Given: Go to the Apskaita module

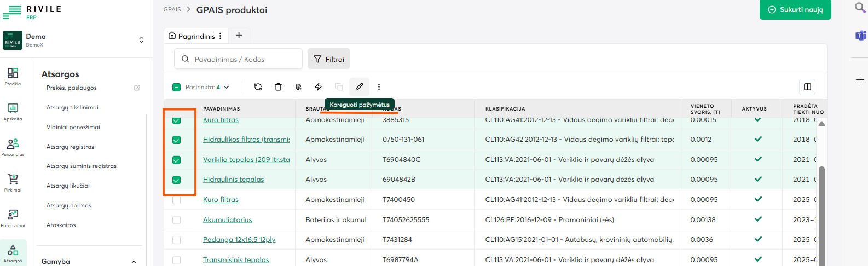Looking at the screenshot, I should click(13, 111).
